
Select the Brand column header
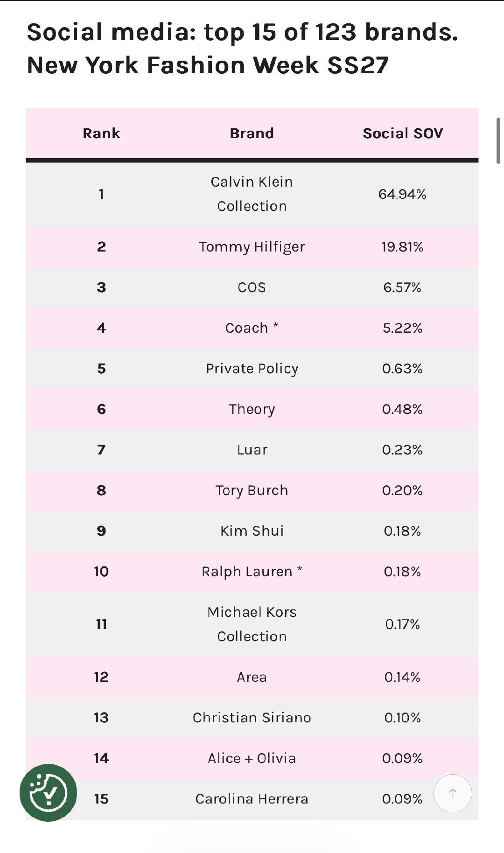(252, 133)
